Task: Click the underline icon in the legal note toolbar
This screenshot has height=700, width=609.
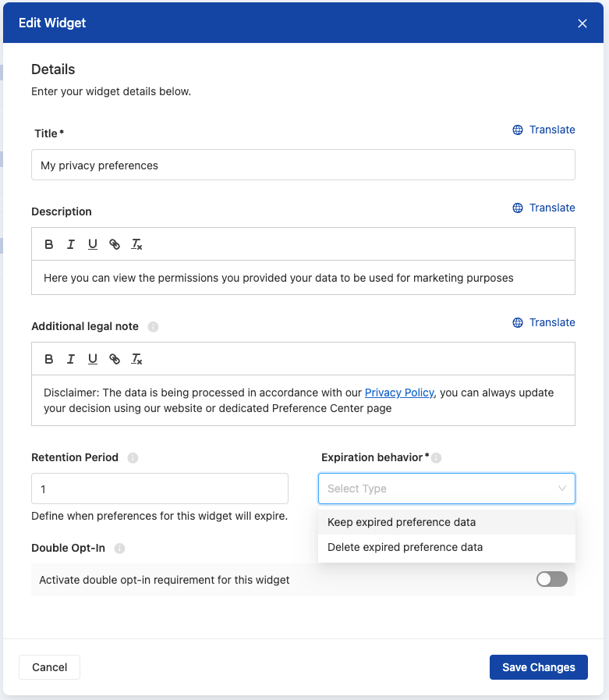Action: point(93,358)
